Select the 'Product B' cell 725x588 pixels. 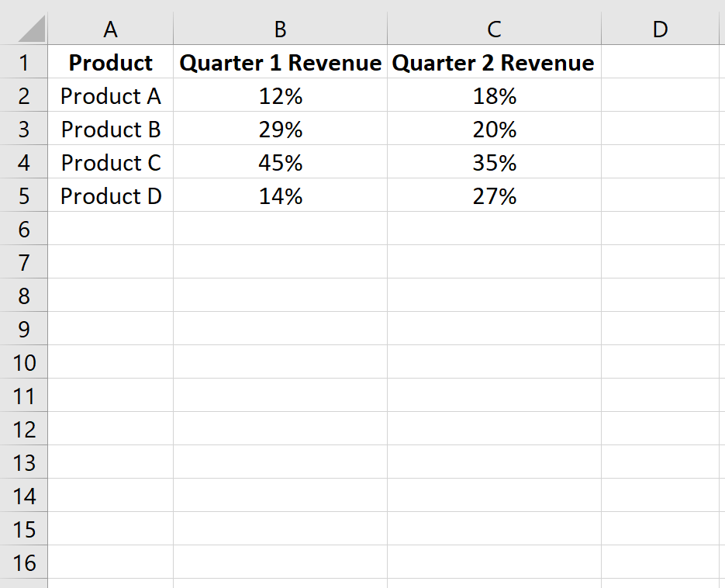click(x=111, y=128)
